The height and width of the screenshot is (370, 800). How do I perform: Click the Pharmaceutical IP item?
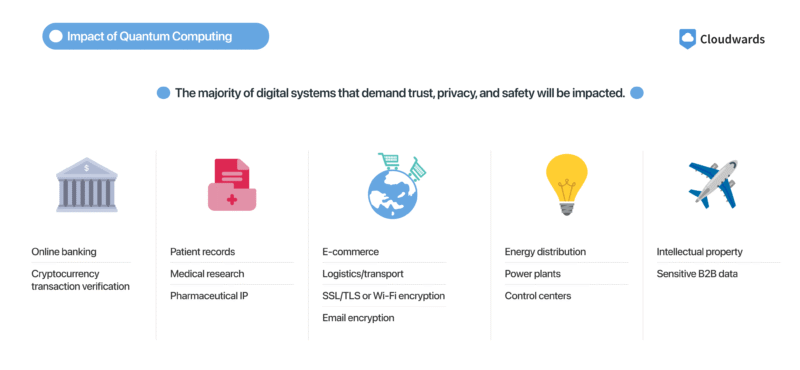pyautogui.click(x=209, y=295)
